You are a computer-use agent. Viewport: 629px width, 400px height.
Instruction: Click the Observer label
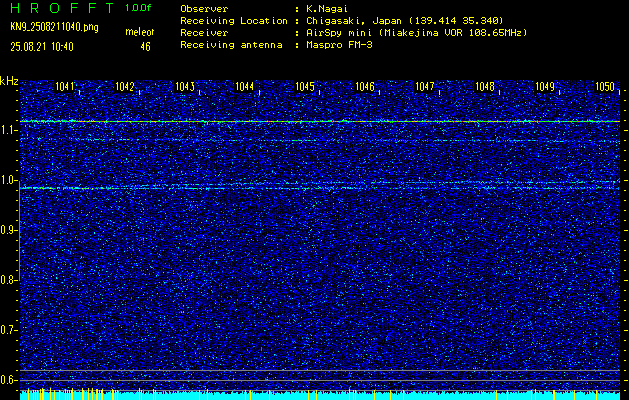[204, 8]
